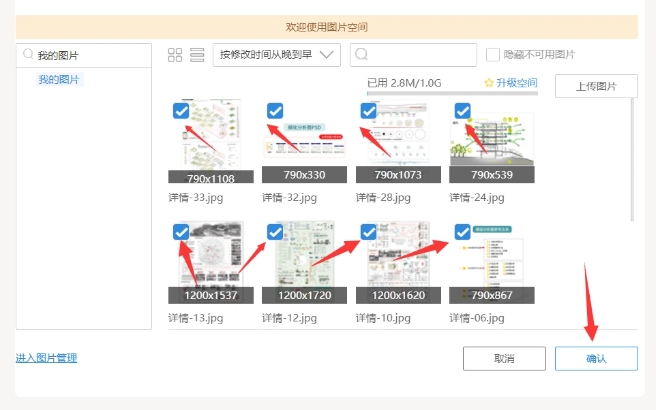Switch to grid view layout icon
This screenshot has height=410, width=656.
click(175, 55)
